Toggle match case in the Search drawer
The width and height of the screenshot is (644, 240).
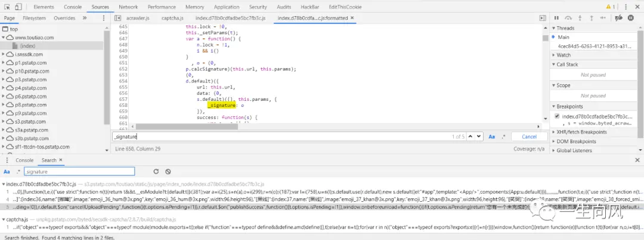[7, 171]
